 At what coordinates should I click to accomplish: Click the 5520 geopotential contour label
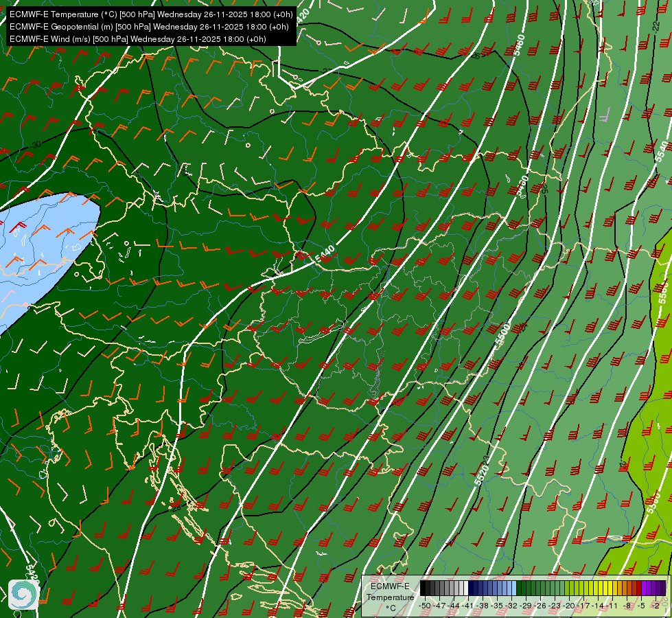(x=481, y=474)
